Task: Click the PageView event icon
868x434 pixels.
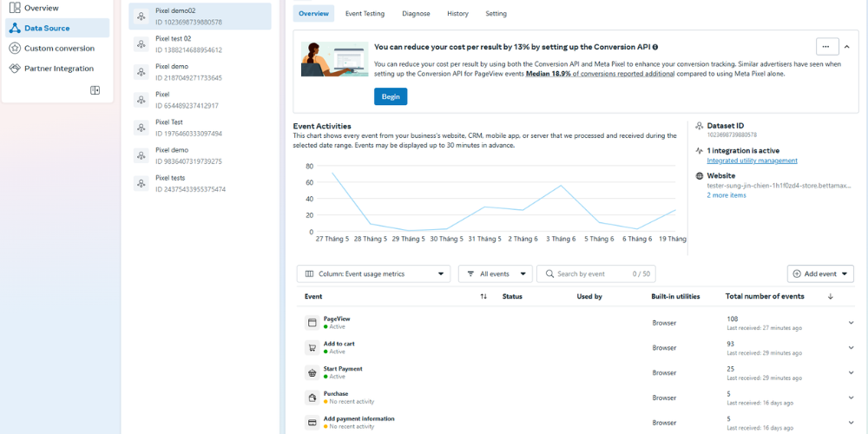Action: (312, 323)
